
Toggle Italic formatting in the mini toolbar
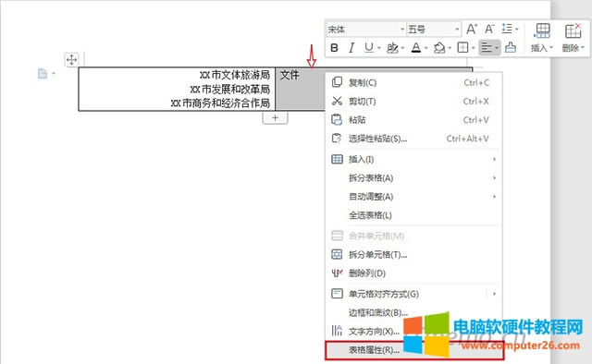[x=351, y=48]
